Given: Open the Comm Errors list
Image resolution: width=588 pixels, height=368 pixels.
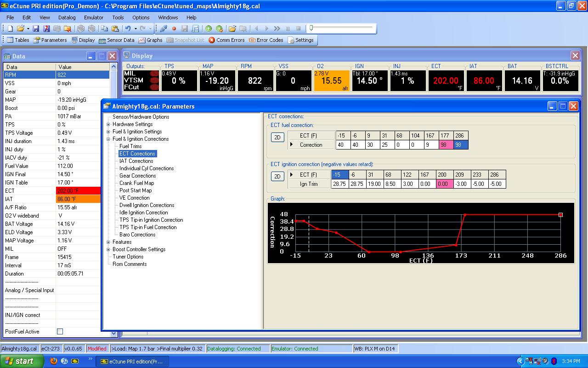Looking at the screenshot, I should [226, 40].
